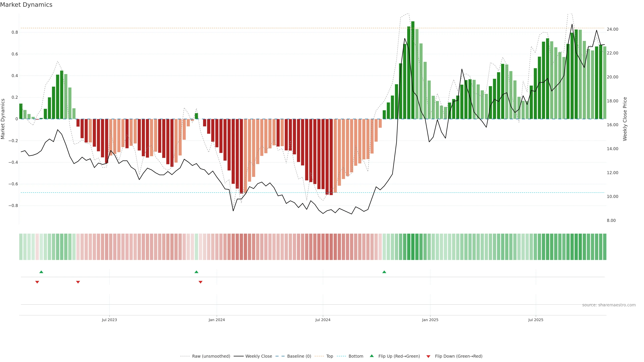Click the Market Dynamics chart title
The image size is (644, 362).
click(26, 5)
